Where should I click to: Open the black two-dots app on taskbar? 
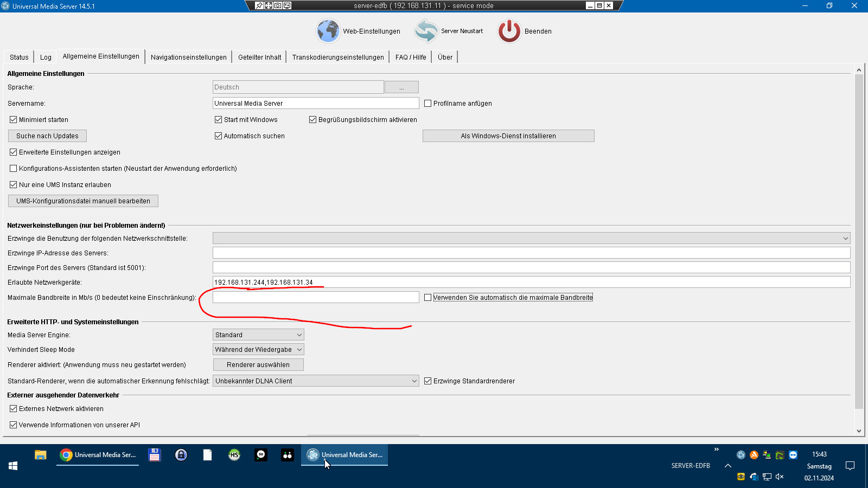tap(288, 455)
